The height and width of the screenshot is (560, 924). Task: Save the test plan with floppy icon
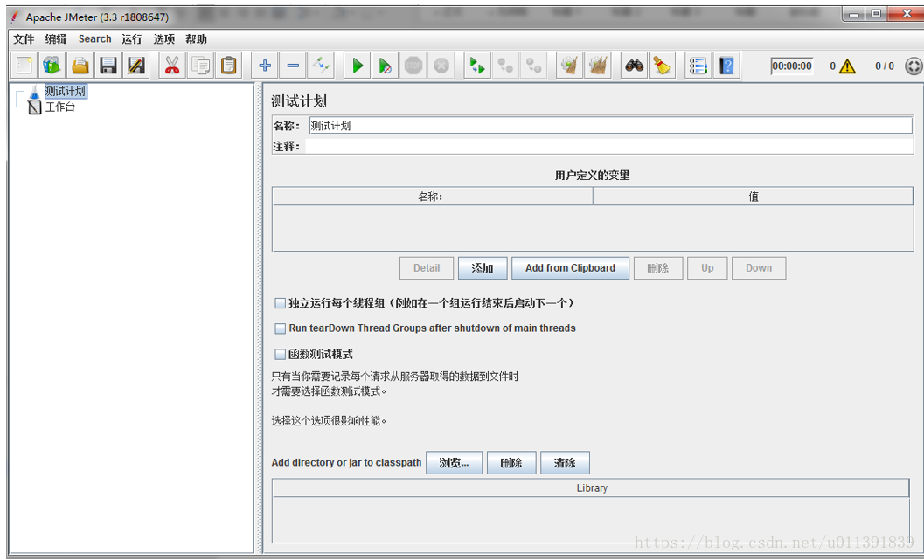108,66
